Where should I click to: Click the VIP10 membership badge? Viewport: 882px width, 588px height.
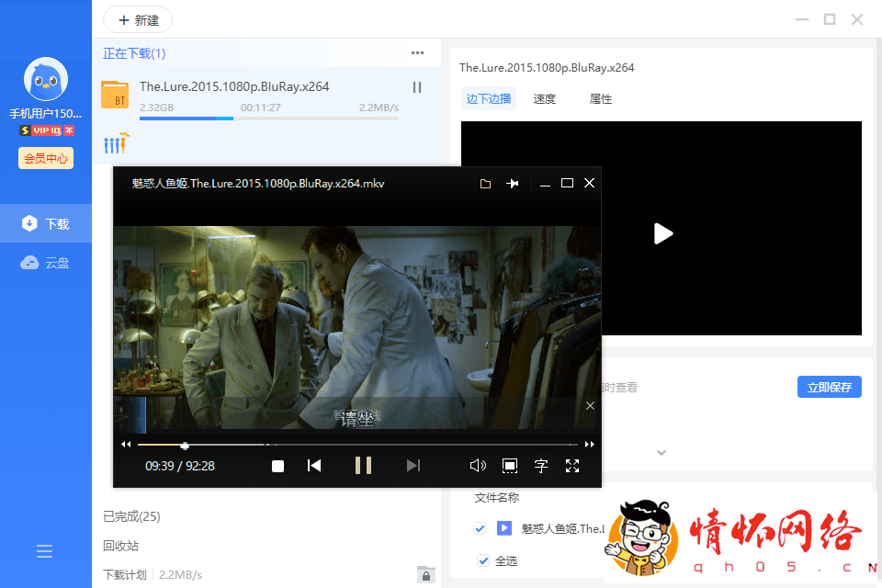point(47,130)
